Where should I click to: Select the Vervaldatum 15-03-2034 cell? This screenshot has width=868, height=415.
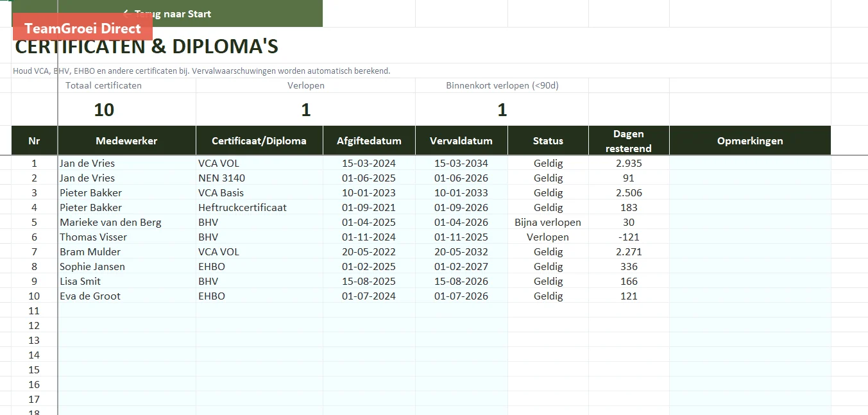click(461, 163)
